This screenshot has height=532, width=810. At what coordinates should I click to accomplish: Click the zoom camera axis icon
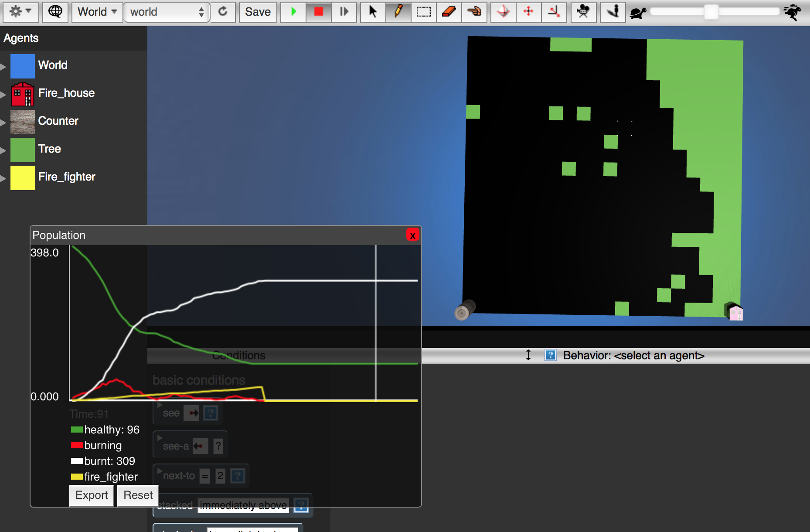click(x=554, y=12)
